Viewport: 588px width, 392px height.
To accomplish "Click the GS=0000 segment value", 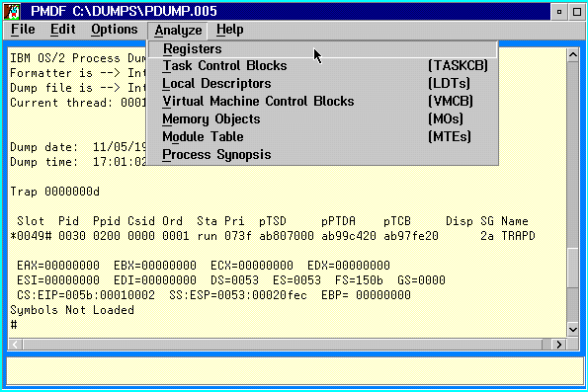I will [421, 280].
